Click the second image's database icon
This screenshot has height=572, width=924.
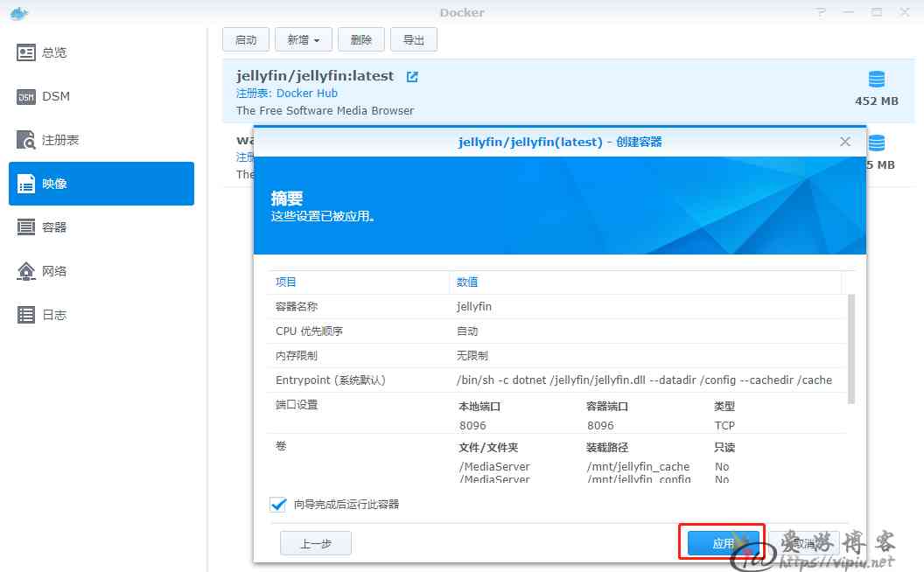tap(876, 143)
